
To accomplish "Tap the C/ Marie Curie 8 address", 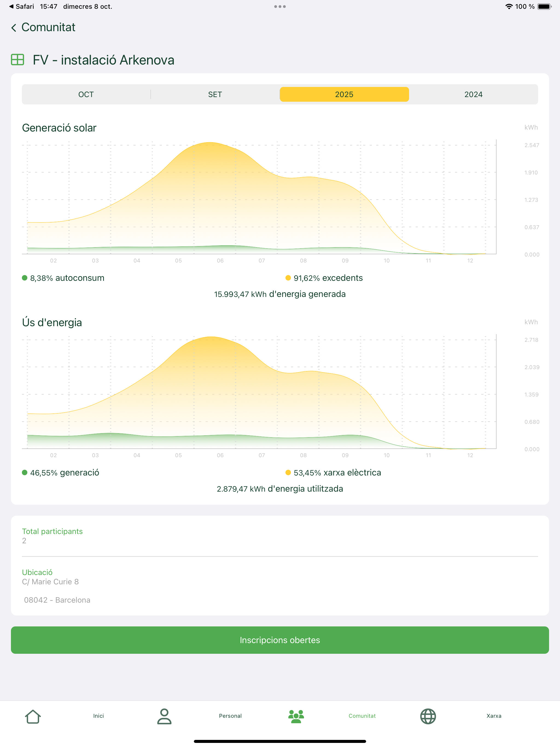I will pyautogui.click(x=50, y=582).
